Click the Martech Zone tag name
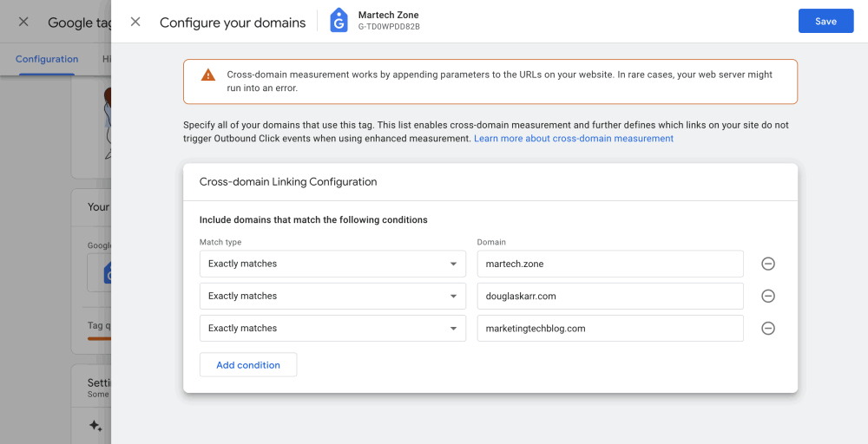 [388, 15]
